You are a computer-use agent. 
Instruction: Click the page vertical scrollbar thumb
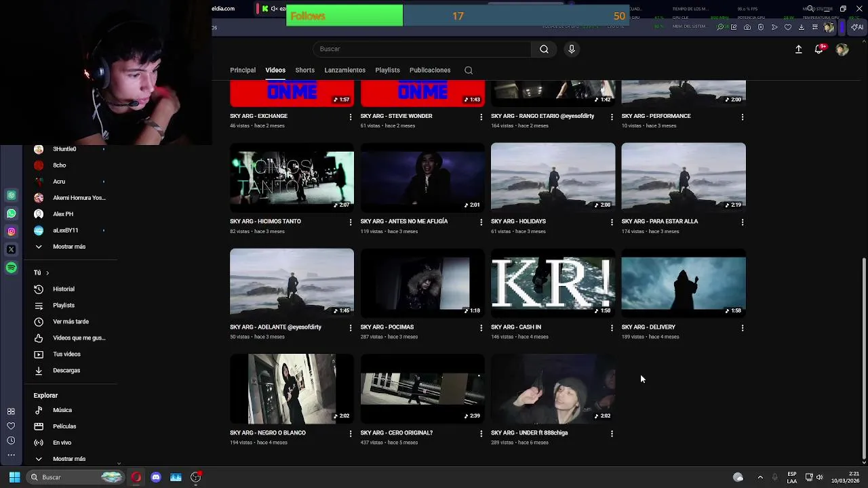click(863, 359)
